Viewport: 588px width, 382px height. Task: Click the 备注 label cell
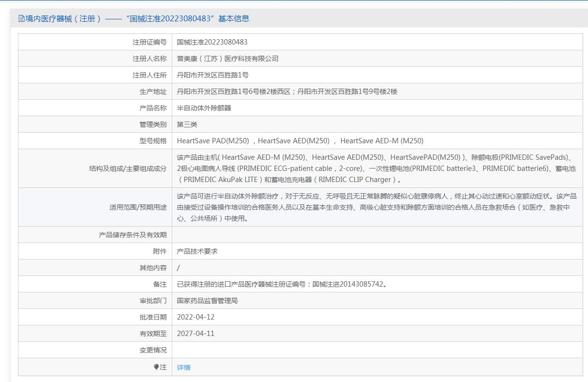click(95, 284)
